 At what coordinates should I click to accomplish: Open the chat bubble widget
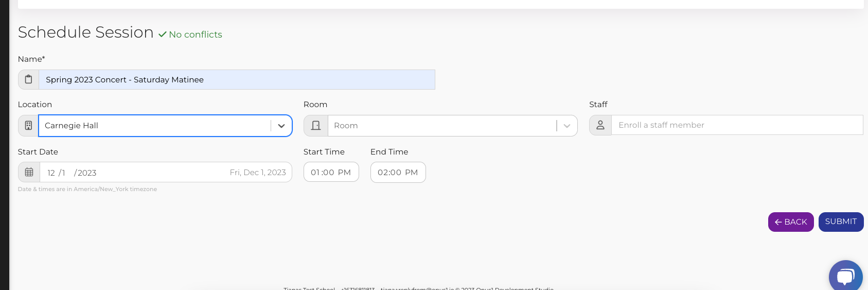(x=845, y=277)
